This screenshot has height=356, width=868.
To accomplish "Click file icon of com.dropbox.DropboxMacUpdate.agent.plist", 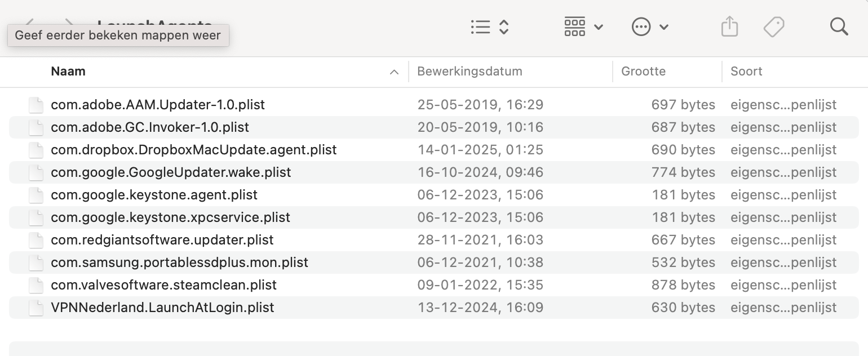I will tap(36, 150).
